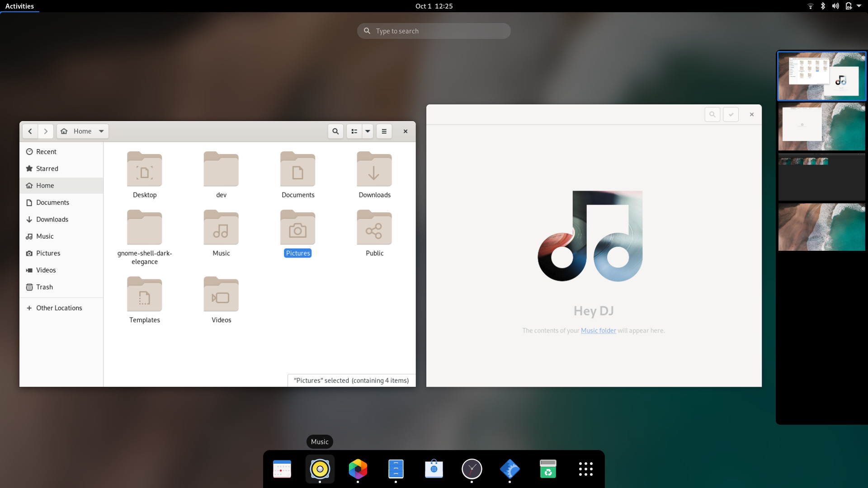Select Starred in the sidebar

coord(47,169)
